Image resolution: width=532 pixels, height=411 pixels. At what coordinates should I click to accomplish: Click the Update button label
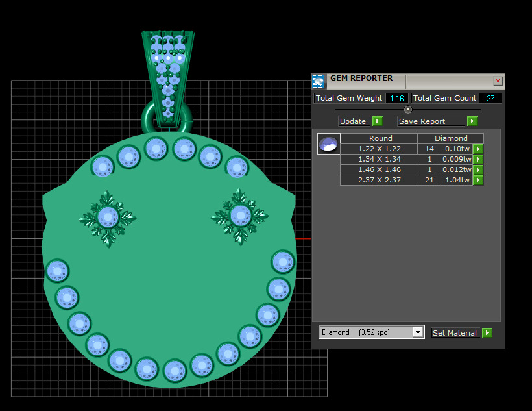click(353, 121)
